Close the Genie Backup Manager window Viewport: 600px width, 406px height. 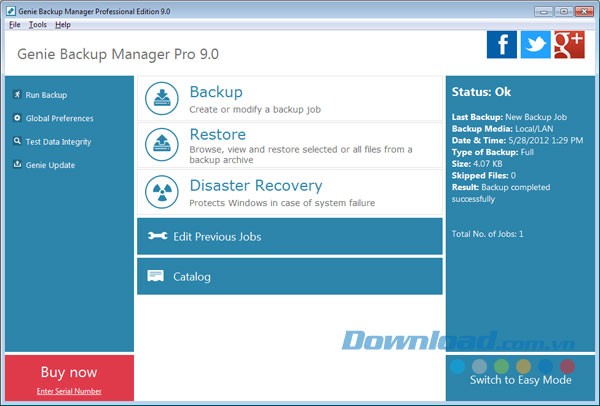pos(584,11)
